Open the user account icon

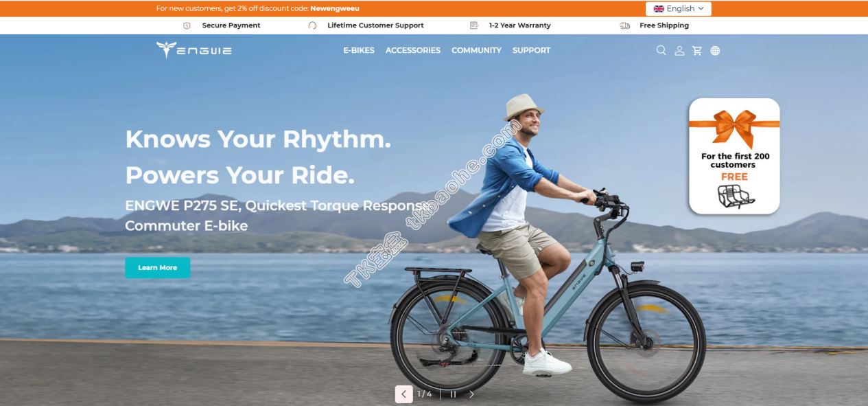(x=679, y=50)
